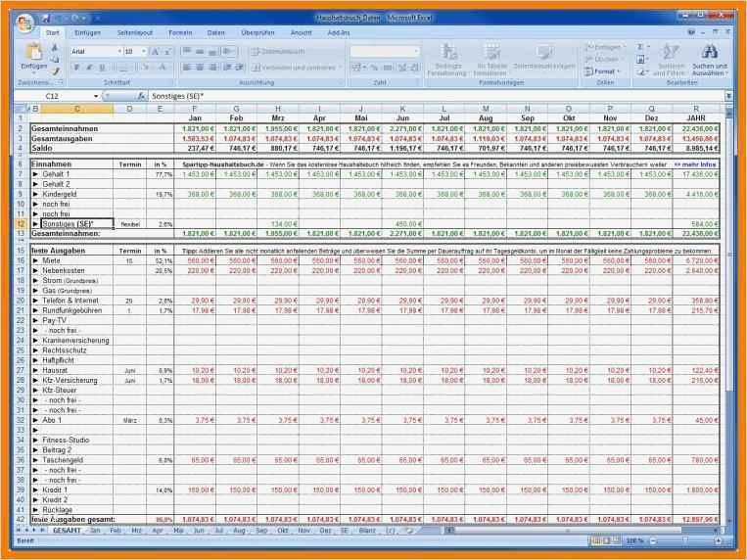
Task: Expand the formula bar
Action: [x=728, y=96]
